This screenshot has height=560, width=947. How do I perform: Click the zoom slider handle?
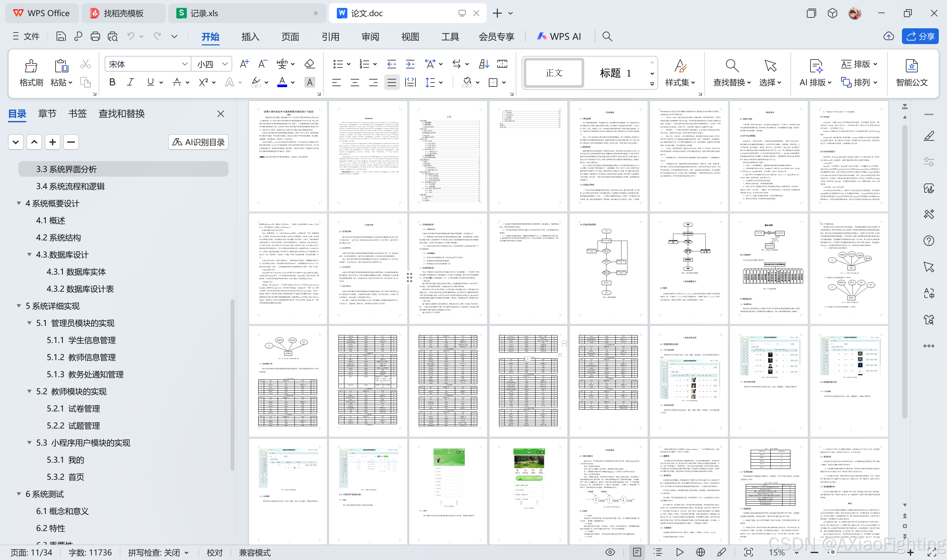point(832,552)
